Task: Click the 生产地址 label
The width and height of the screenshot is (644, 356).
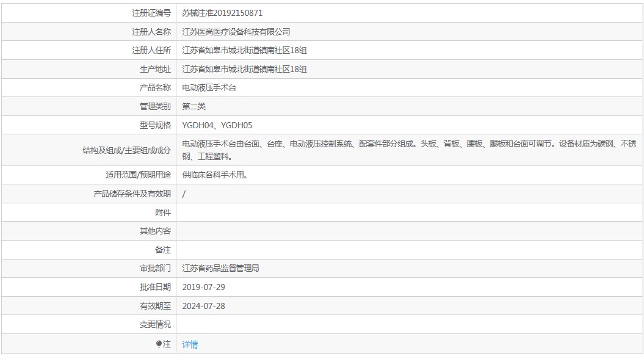Action: [155, 69]
